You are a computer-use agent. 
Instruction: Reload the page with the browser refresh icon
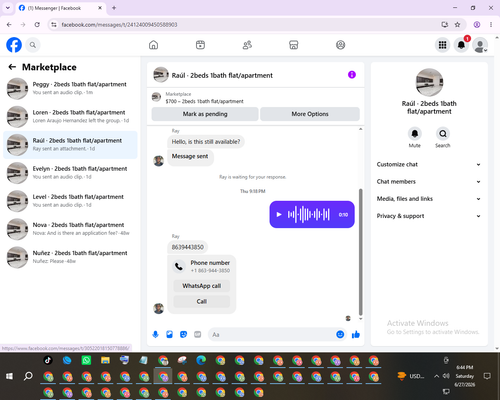(37, 24)
